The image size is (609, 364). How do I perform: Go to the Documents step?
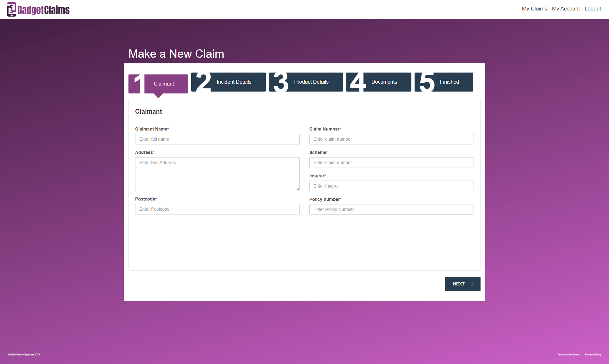click(x=384, y=82)
